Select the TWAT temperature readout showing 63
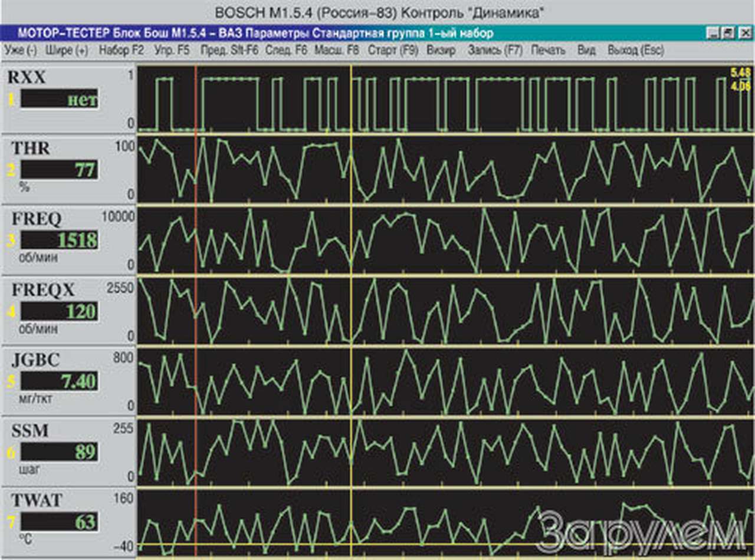755x560 pixels. (60, 522)
